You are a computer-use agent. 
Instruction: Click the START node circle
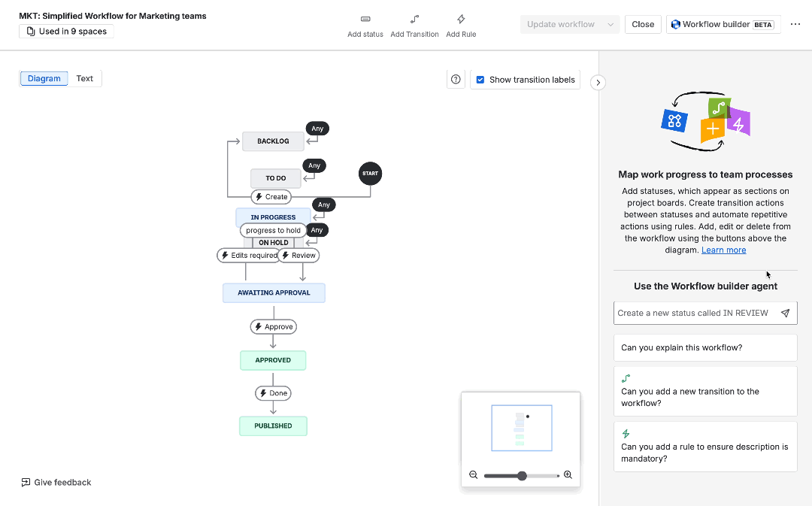[370, 174]
